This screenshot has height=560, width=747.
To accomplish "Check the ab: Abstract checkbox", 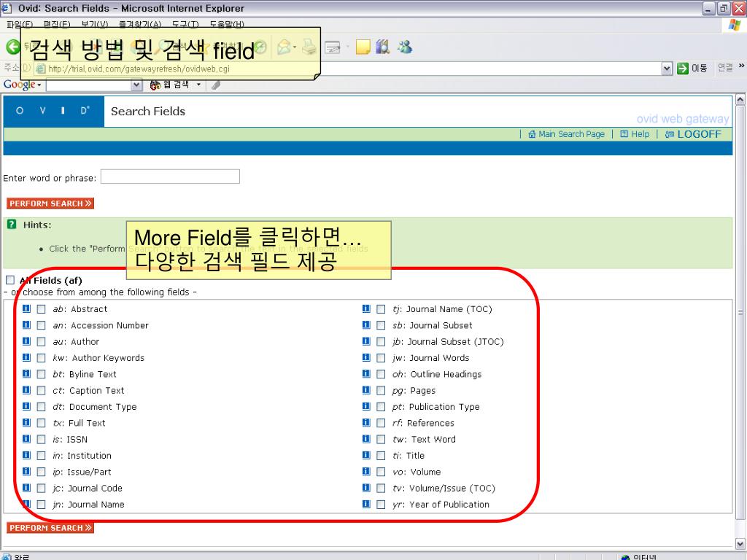I will click(x=42, y=309).
